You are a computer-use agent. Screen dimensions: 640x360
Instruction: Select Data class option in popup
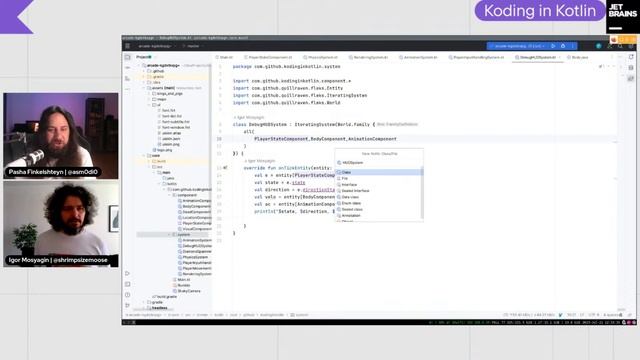point(379,197)
